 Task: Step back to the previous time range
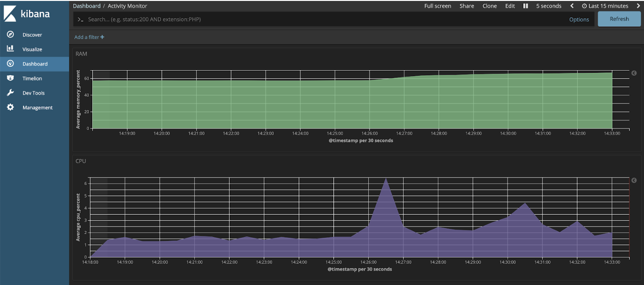(x=572, y=6)
